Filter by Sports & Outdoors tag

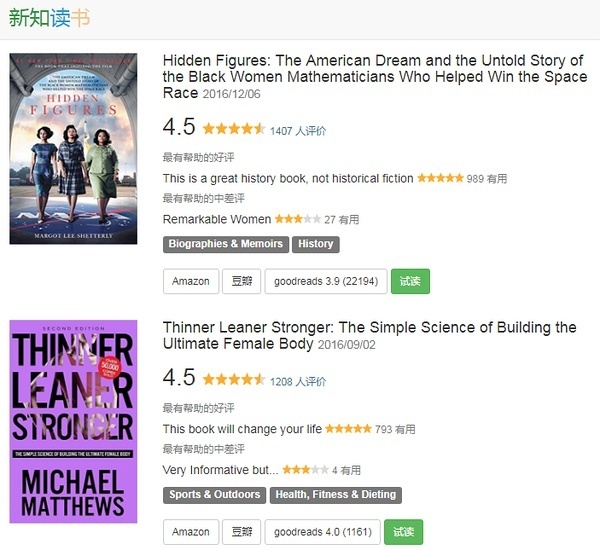coord(215,495)
